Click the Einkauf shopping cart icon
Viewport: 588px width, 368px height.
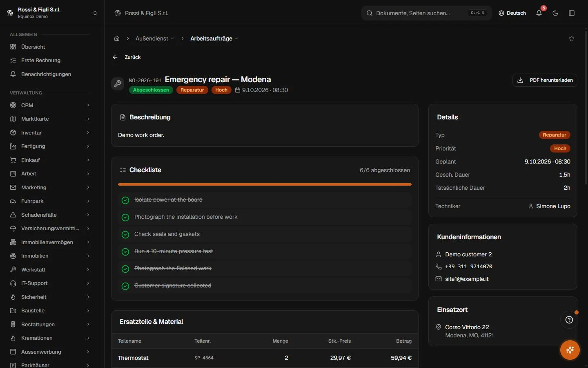coord(13,160)
